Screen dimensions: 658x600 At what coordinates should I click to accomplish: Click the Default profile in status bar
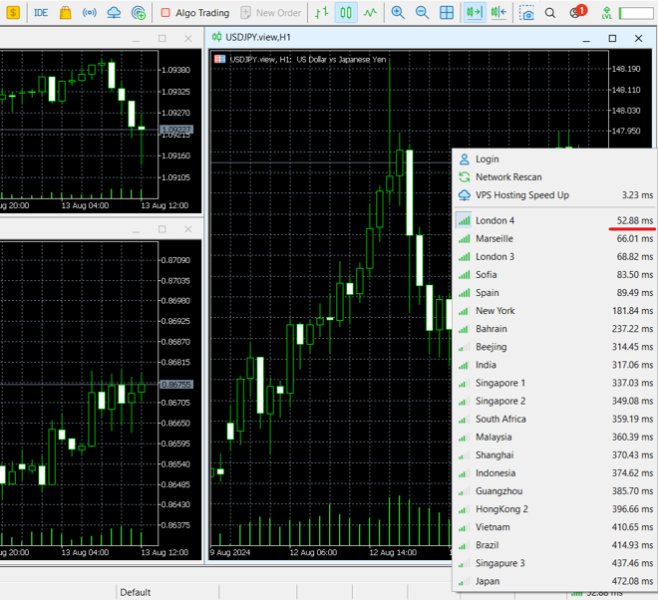[x=135, y=592]
